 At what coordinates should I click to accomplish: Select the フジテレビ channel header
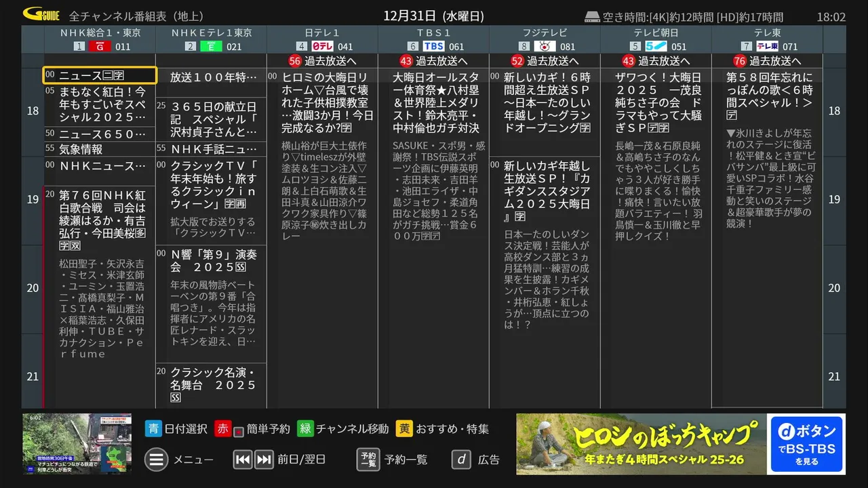[x=545, y=40]
